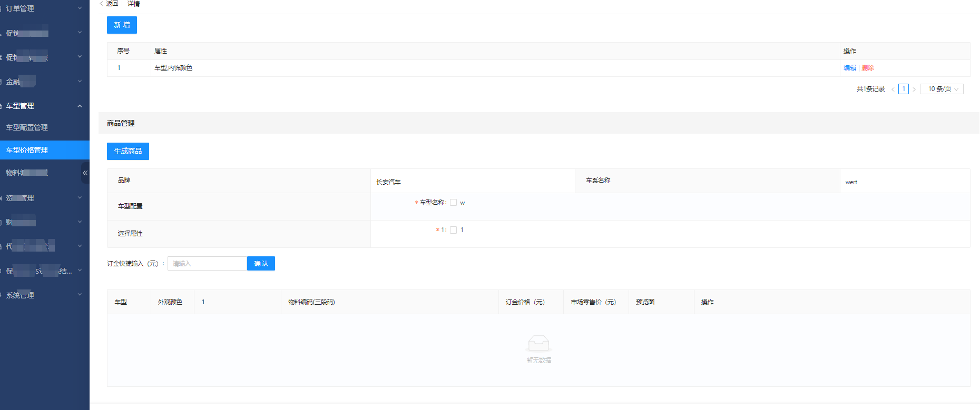
Task: Click the 共1条记录 total text
Action: 871,89
